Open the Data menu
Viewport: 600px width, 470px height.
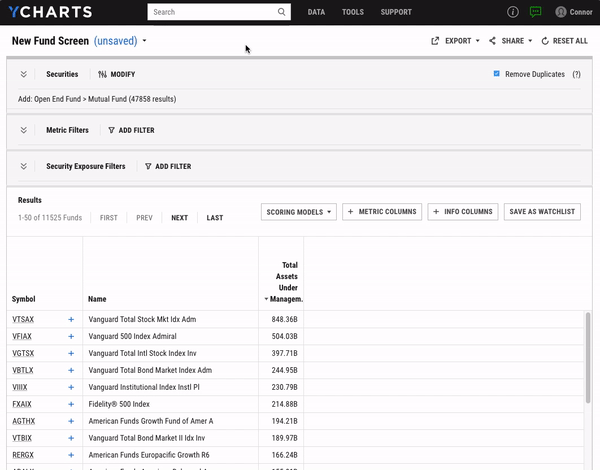316,12
